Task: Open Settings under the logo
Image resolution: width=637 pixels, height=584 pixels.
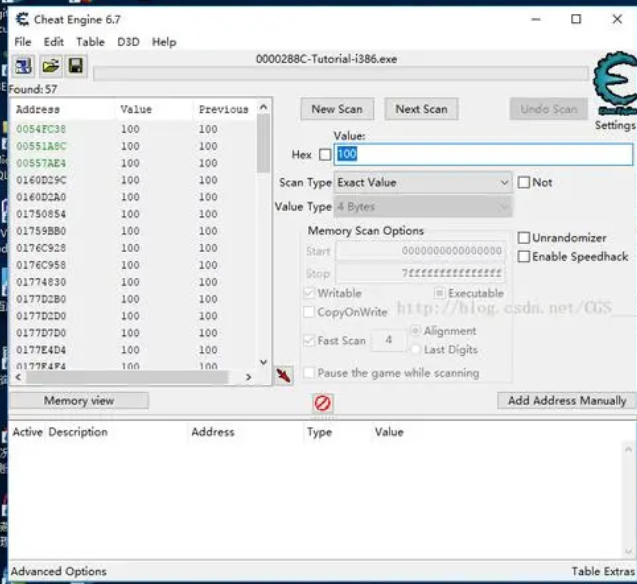Action: click(x=615, y=125)
